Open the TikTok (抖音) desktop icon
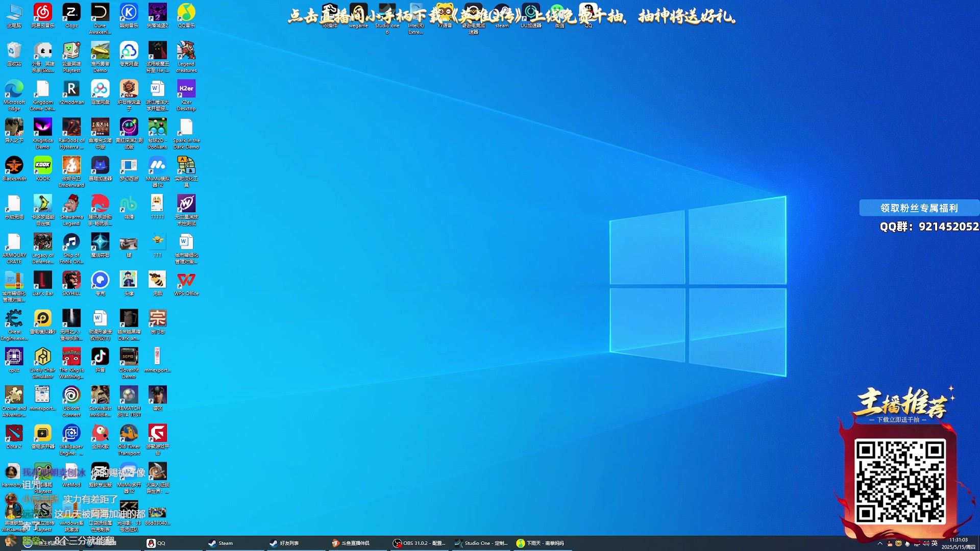 tap(100, 360)
